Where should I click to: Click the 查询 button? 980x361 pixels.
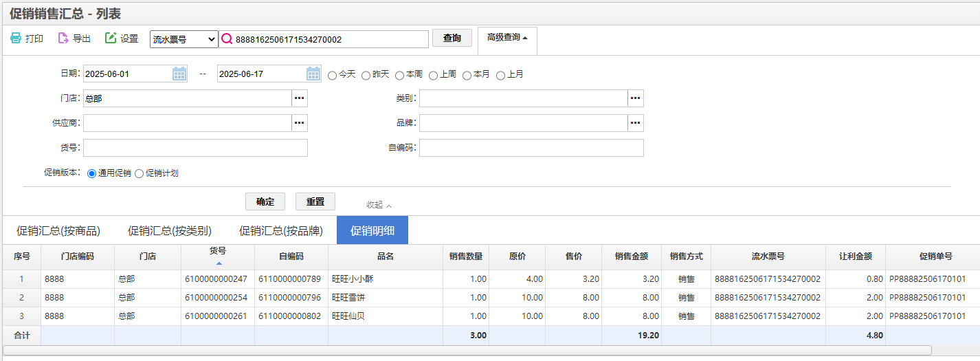click(452, 39)
